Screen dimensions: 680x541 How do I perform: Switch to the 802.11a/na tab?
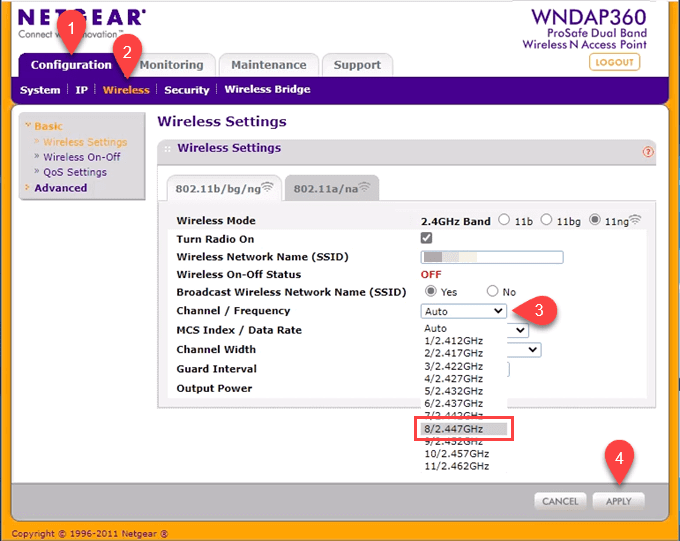[331, 187]
